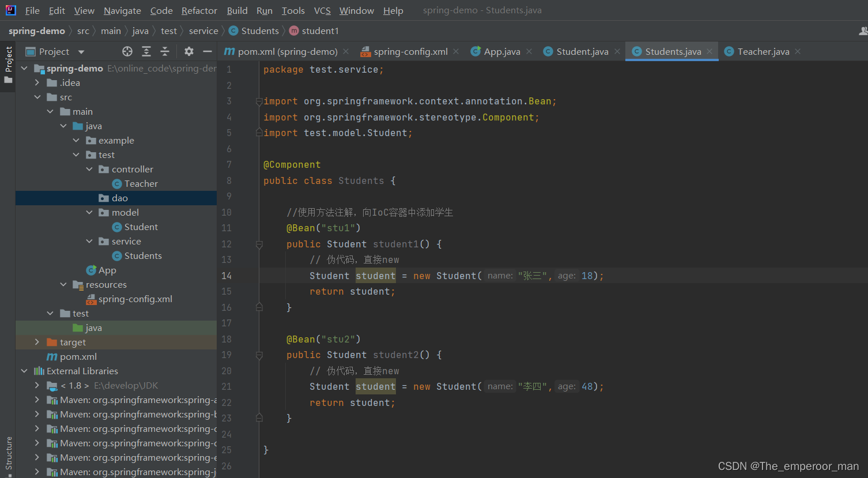Close the pom.xml (spring-demo) tab
Image resolution: width=868 pixels, height=478 pixels.
(x=346, y=51)
